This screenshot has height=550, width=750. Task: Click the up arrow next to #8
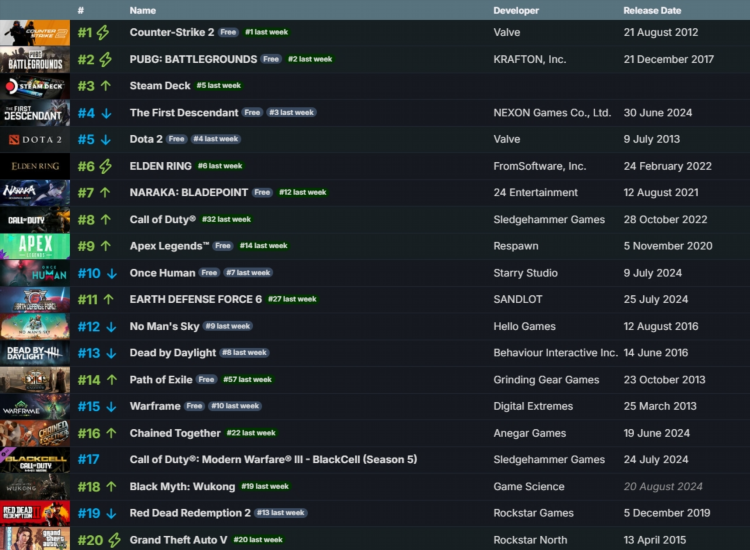[x=106, y=220]
